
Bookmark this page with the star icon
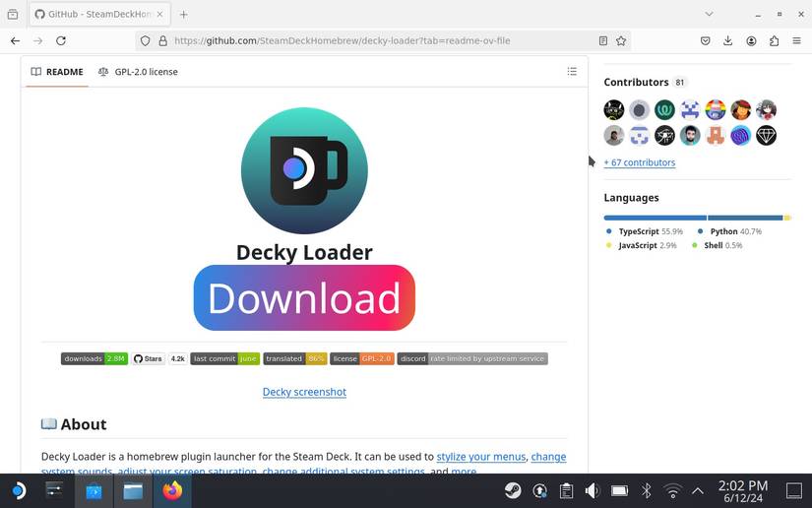(x=621, y=40)
